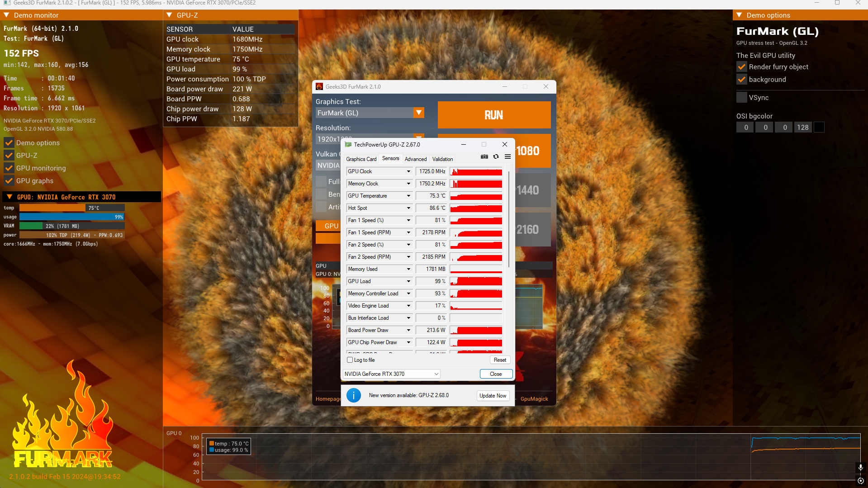The image size is (868, 488).
Task: Switch to the Graphics Card tab
Action: 361,159
